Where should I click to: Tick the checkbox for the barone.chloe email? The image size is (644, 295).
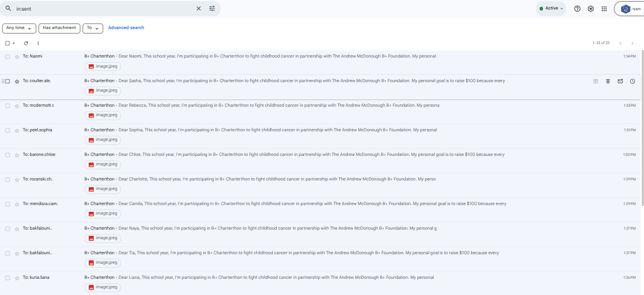tap(8, 155)
